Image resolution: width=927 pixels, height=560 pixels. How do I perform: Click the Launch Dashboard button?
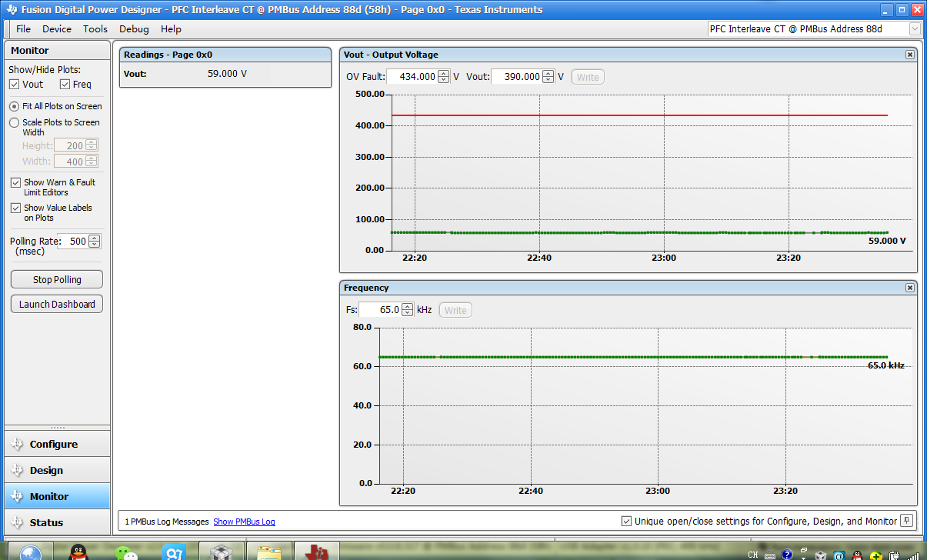point(57,304)
